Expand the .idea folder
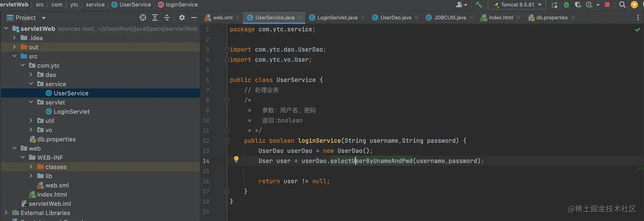This screenshot has width=644, height=221. pyautogui.click(x=14, y=38)
